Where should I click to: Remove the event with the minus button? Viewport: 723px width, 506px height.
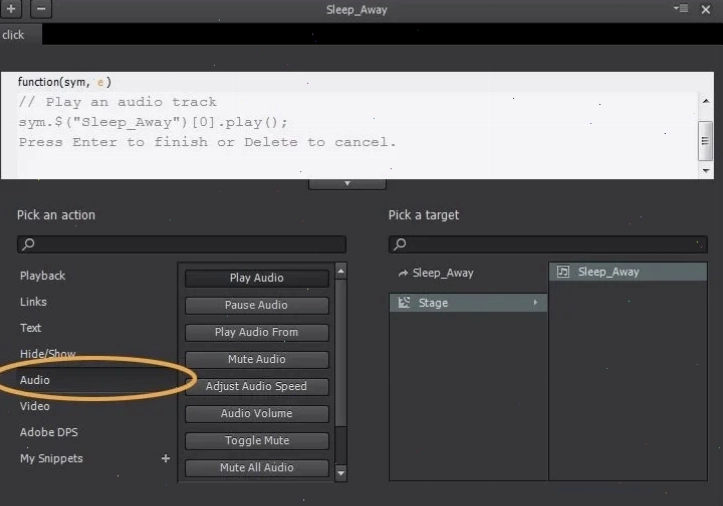(41, 9)
